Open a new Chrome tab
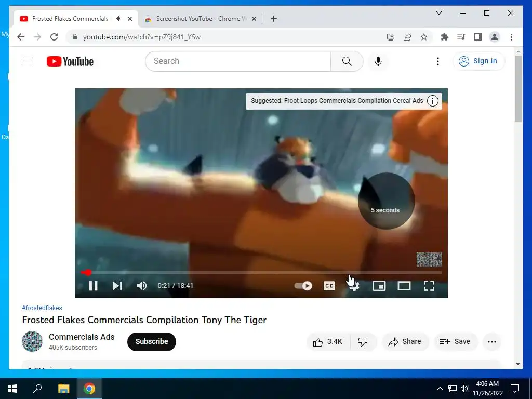Screen dimensions: 532x399 point(274,19)
